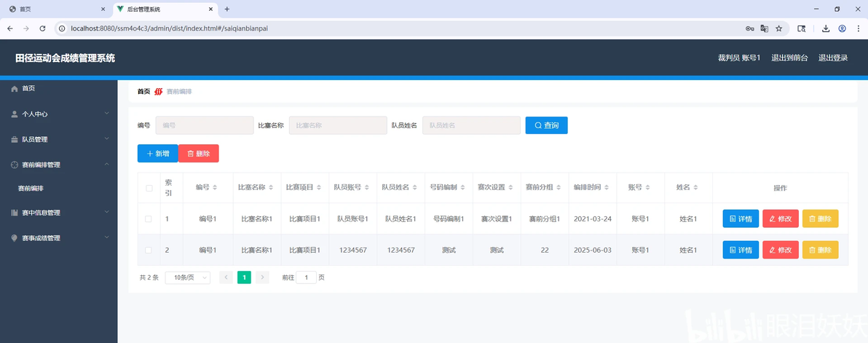Click the translate page icon in address bar

pos(764,28)
